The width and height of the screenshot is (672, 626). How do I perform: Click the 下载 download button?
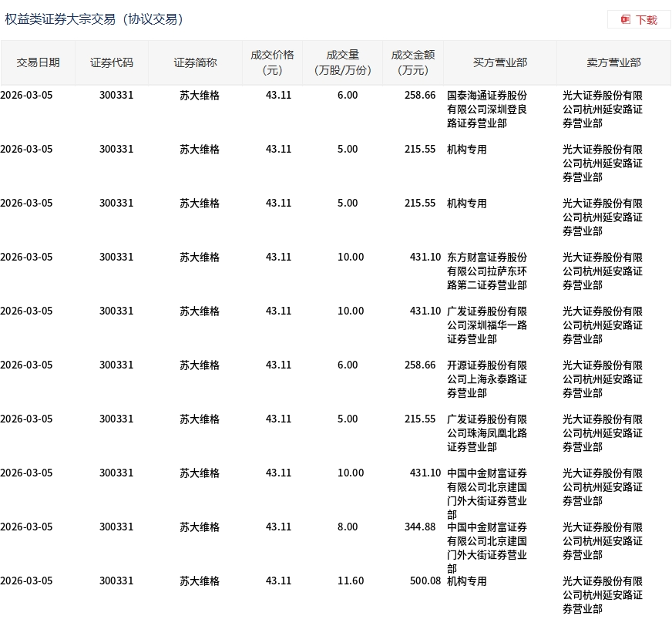pyautogui.click(x=639, y=20)
